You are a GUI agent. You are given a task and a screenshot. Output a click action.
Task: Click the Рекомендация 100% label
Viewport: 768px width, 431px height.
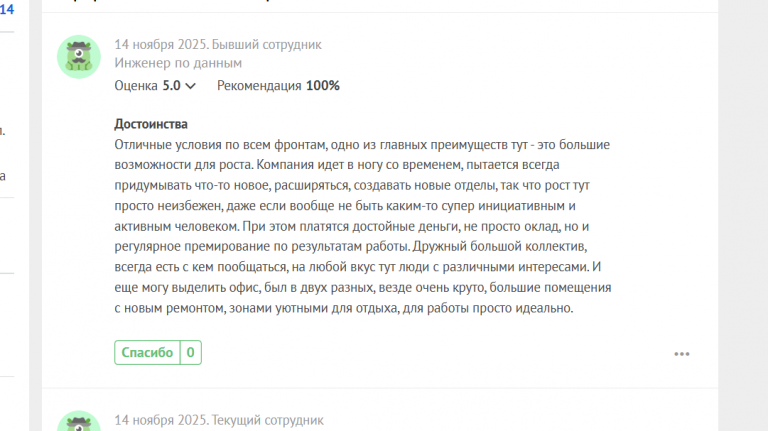click(278, 86)
